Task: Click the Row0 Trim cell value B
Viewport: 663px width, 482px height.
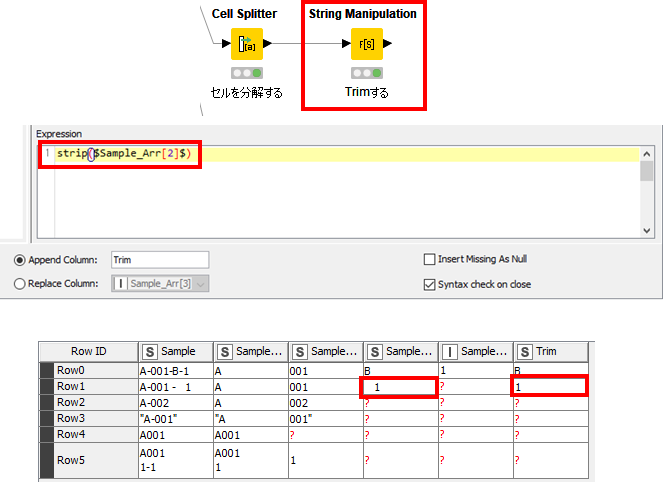Action: coord(551,371)
